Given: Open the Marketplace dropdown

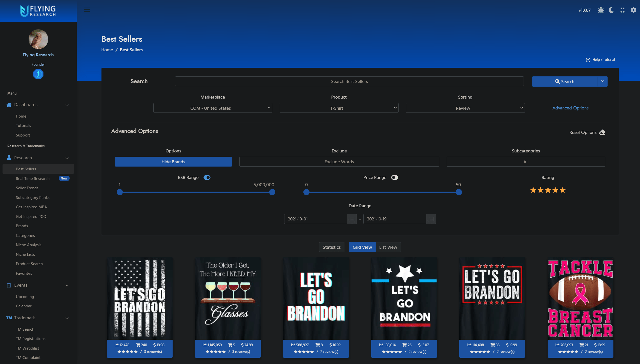Looking at the screenshot, I should pos(213,108).
